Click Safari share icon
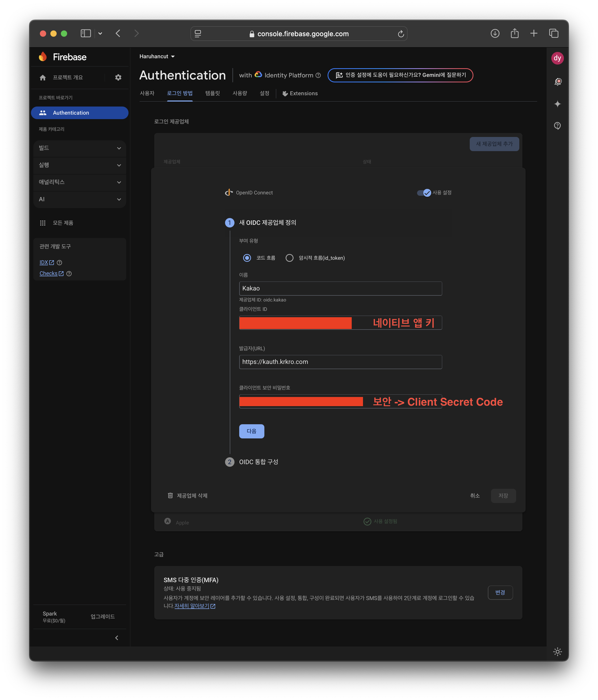598x700 pixels. point(515,33)
